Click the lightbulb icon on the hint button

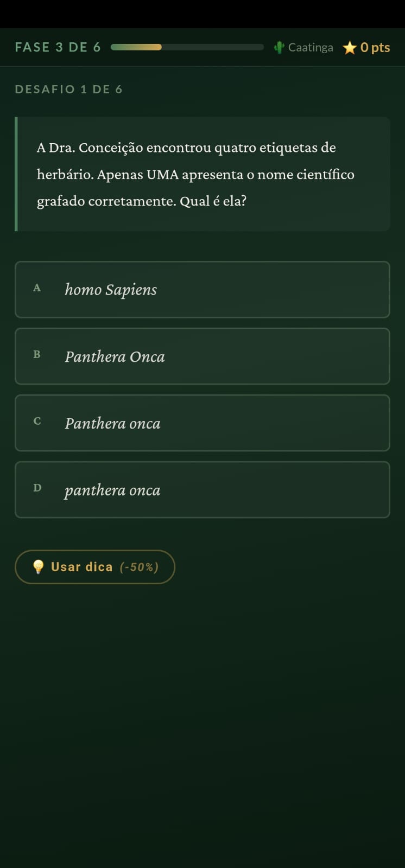point(39,566)
